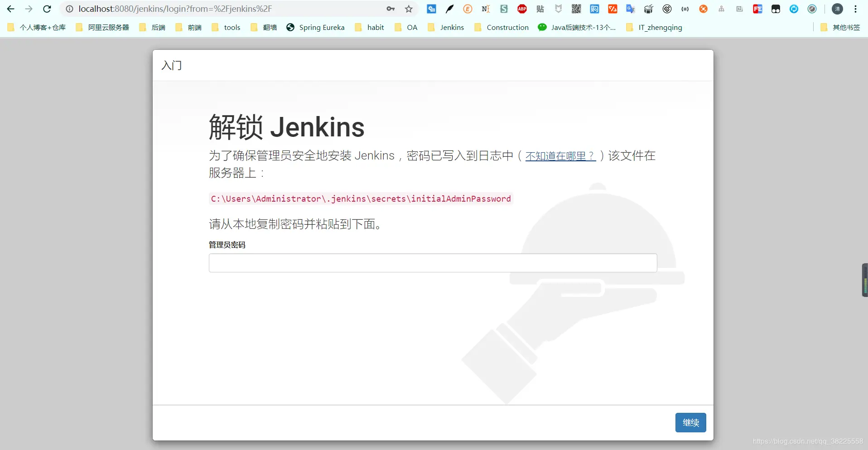Open the Chrome profile avatar

(837, 9)
